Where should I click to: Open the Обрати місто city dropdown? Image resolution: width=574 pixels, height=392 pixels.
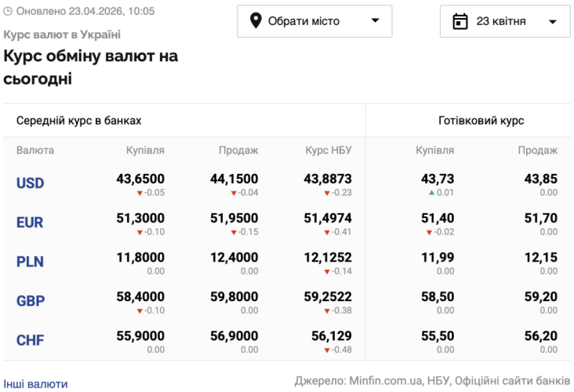pos(314,21)
